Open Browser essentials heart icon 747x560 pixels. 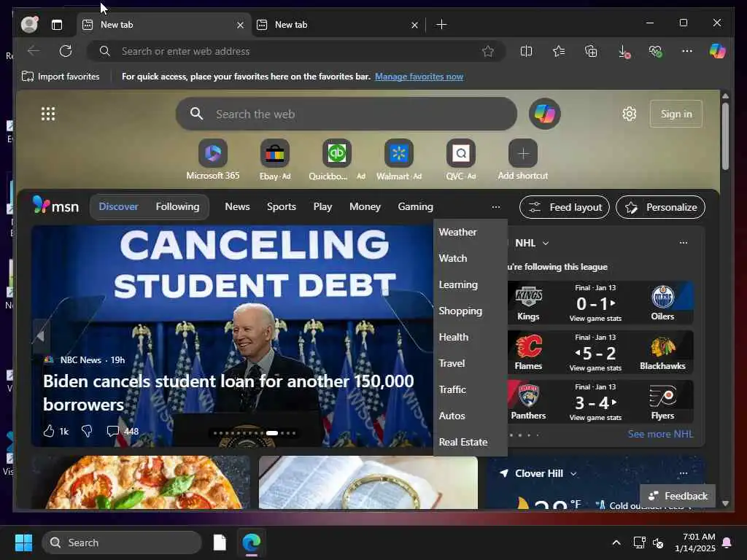point(655,52)
